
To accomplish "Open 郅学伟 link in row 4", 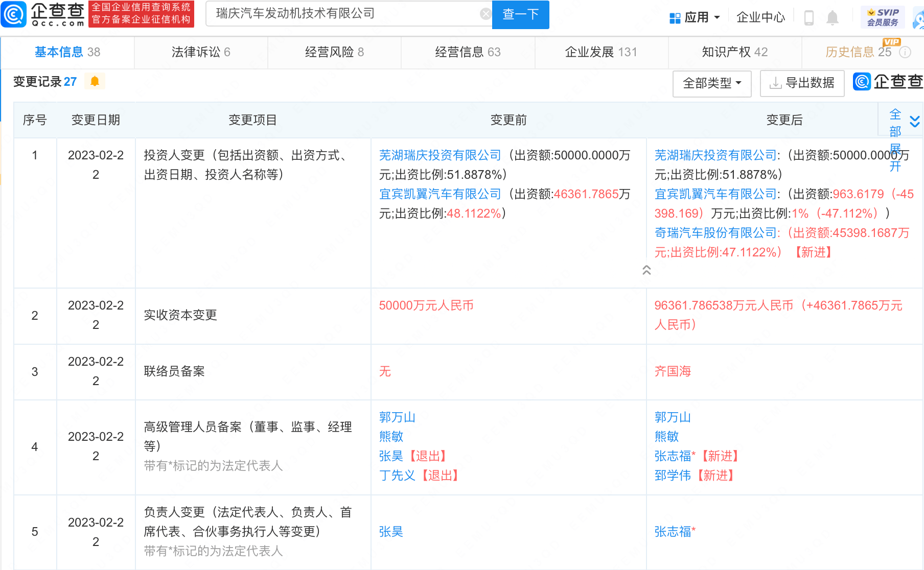I will [673, 476].
